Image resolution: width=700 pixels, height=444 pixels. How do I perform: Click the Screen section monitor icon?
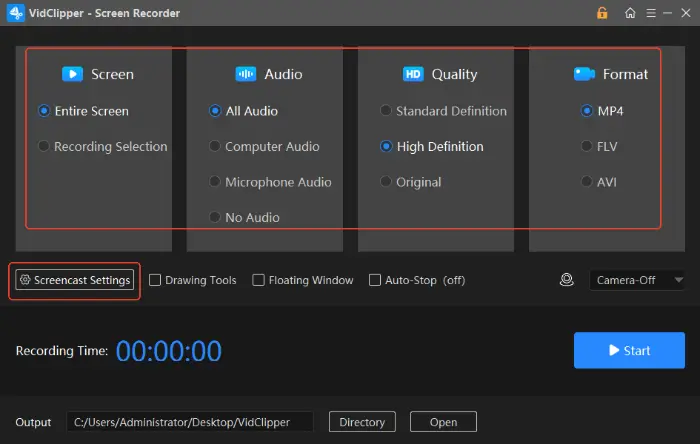[72, 74]
